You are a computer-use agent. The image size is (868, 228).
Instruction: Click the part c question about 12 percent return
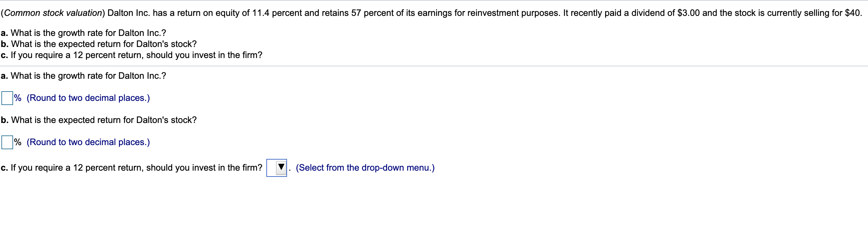(x=131, y=168)
